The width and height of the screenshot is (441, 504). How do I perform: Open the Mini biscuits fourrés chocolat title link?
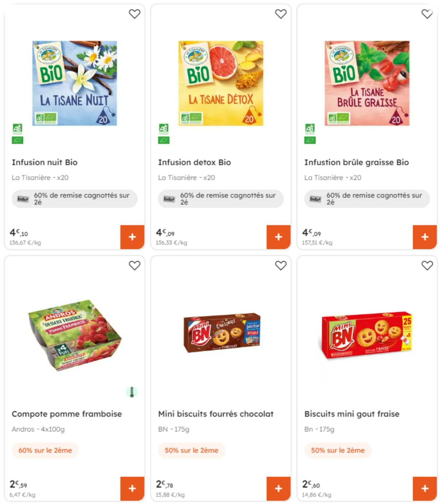[x=216, y=414]
